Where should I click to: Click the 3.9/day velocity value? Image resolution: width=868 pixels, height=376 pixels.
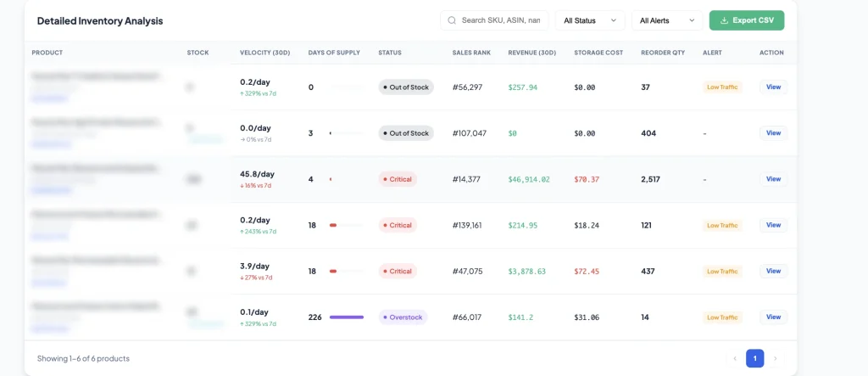(x=254, y=267)
